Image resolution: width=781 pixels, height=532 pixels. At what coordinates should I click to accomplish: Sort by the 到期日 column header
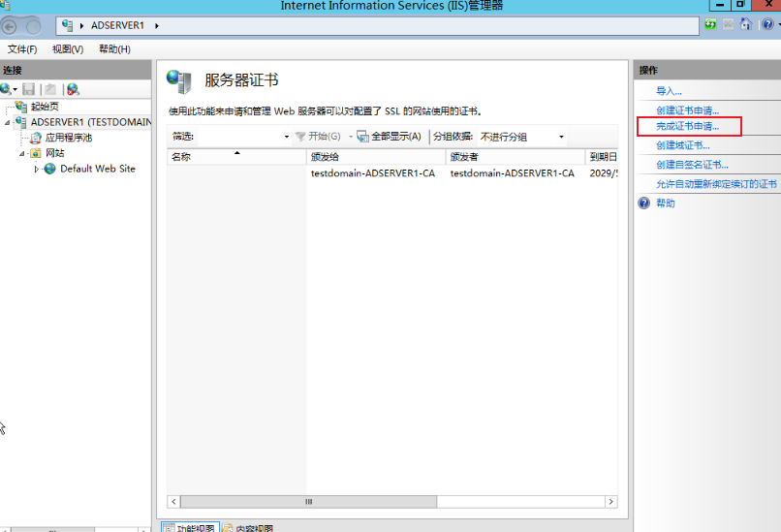(x=602, y=157)
